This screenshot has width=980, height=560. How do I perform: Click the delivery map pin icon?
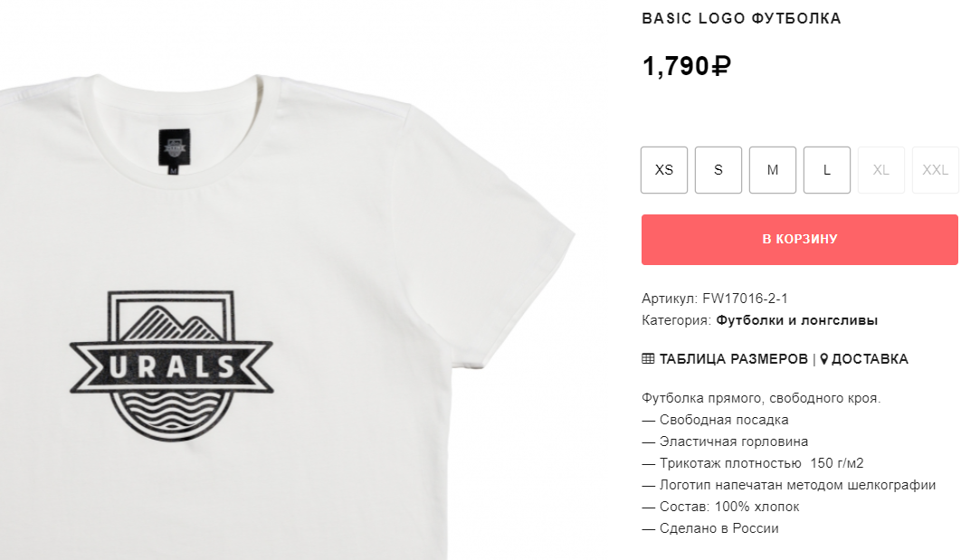tap(823, 359)
